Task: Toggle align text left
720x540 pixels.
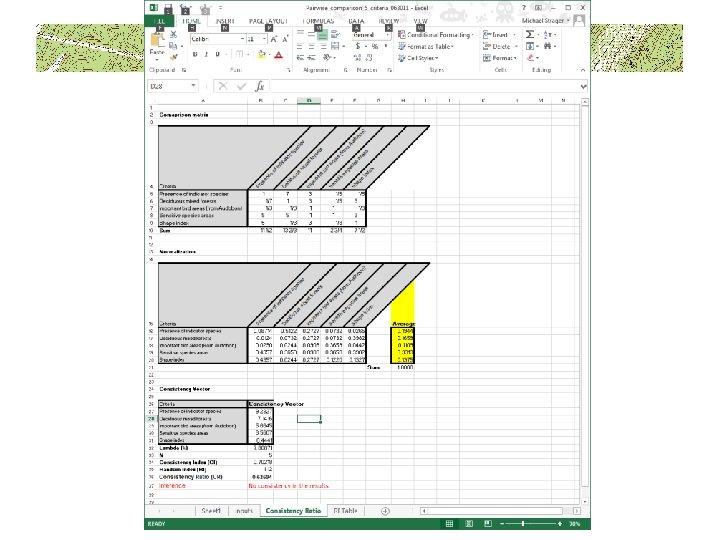Action: (300, 46)
